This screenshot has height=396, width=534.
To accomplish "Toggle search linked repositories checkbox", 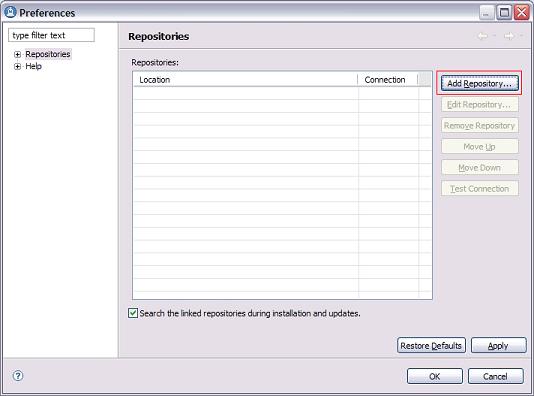I will (133, 313).
